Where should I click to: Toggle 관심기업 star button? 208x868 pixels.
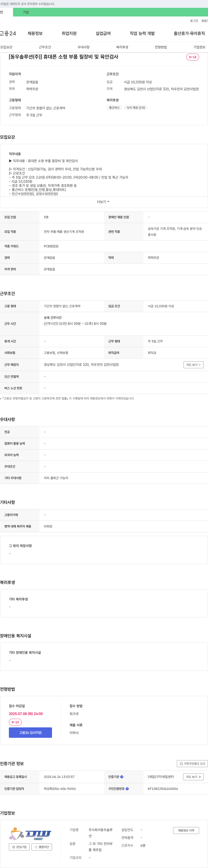point(19,847)
